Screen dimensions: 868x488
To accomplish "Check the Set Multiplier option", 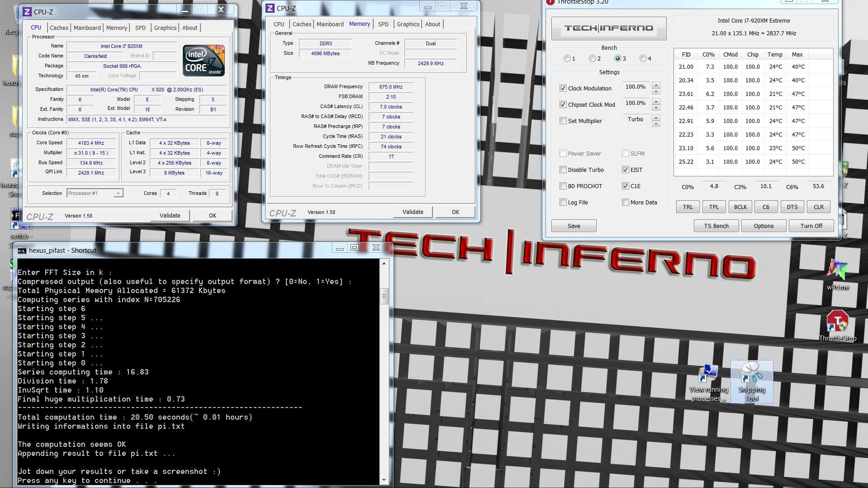I will click(x=563, y=121).
